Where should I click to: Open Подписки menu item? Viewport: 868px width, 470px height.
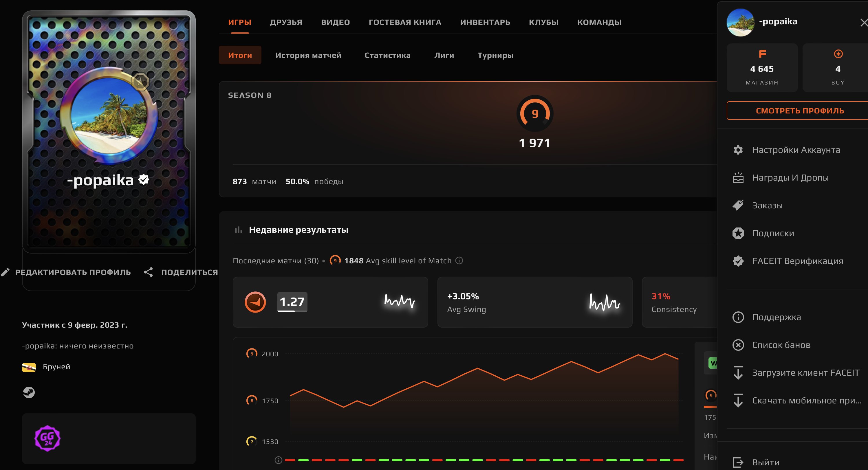(796, 233)
